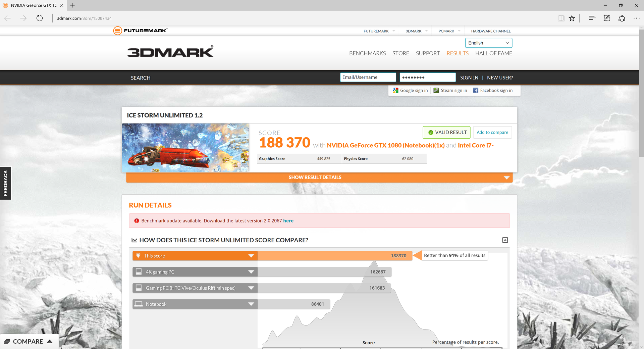Add page to favorites star icon
This screenshot has height=349, width=644.
[572, 18]
